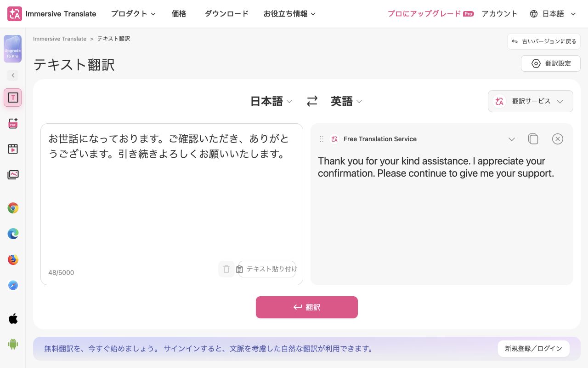The image size is (588, 368).
Task: Click the Immersive Translate logo icon
Action: pos(14,14)
